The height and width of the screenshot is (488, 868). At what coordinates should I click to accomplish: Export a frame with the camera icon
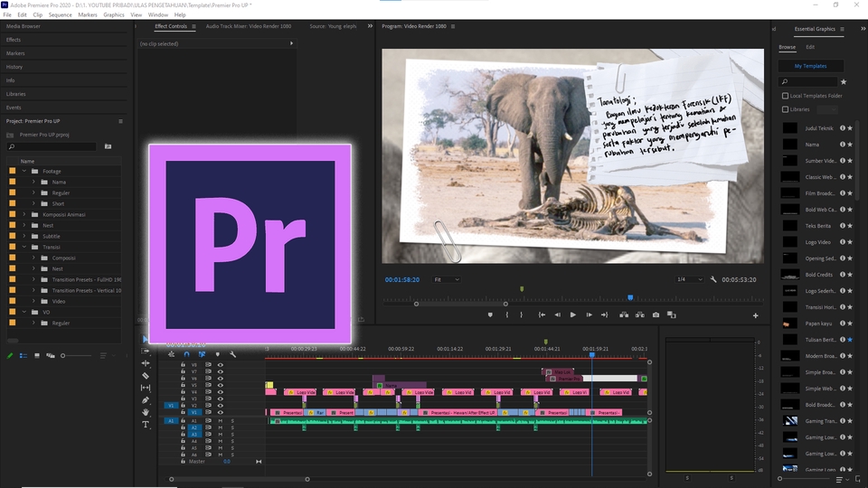(656, 314)
